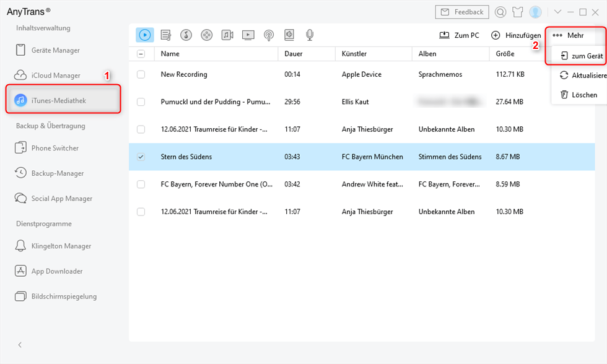Open the user account avatar
Image resolution: width=607 pixels, height=364 pixels.
click(x=535, y=12)
